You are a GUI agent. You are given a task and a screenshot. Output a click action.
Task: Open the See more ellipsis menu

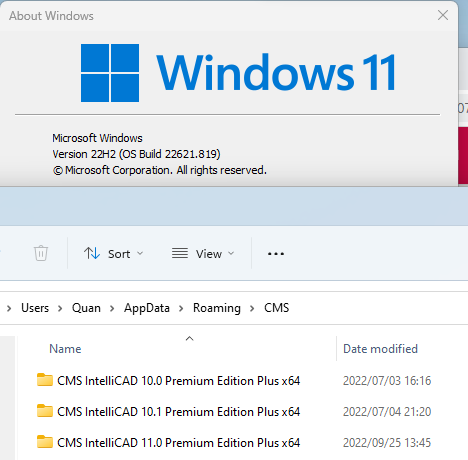pos(276,254)
